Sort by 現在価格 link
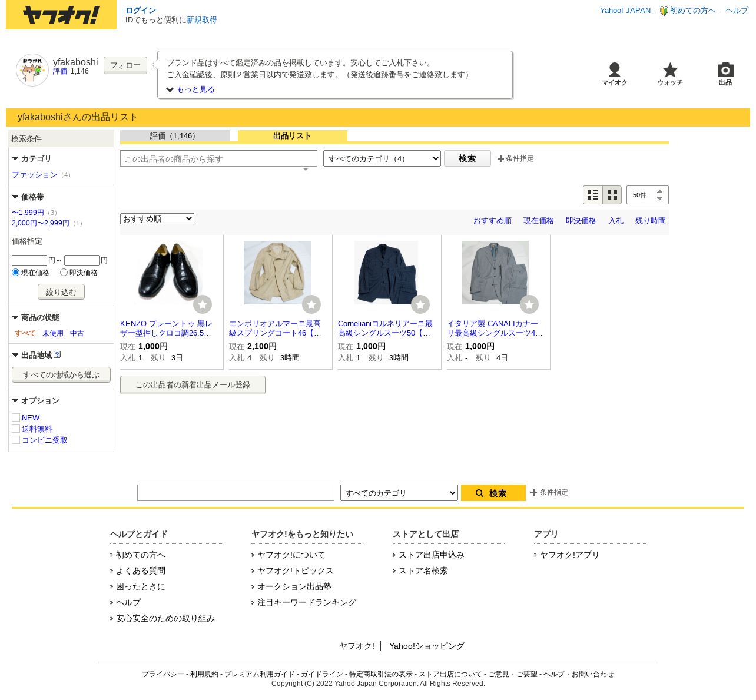Viewport: 756px width, 700px height. 539,221
